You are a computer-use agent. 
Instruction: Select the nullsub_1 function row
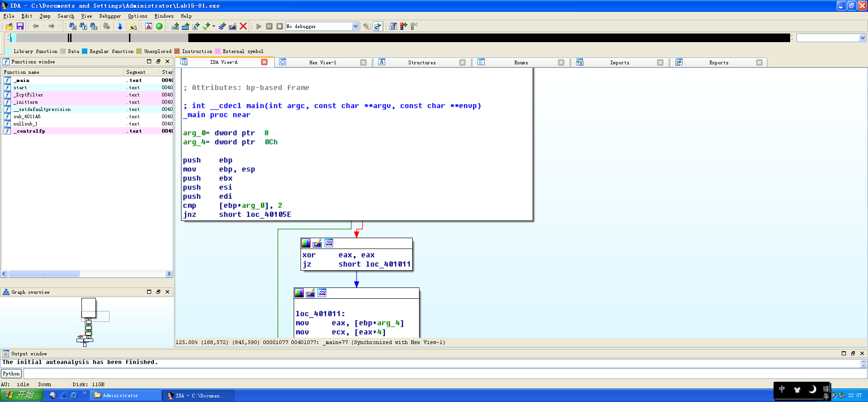(x=87, y=124)
